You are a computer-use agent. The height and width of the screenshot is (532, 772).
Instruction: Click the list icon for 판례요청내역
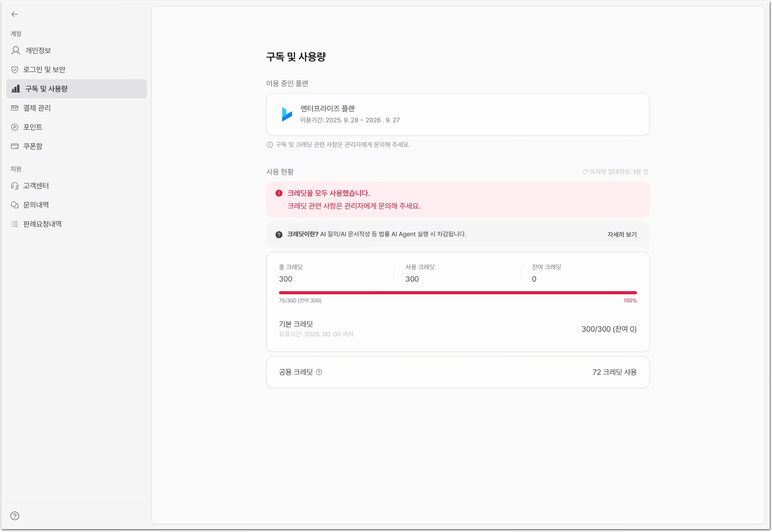15,224
